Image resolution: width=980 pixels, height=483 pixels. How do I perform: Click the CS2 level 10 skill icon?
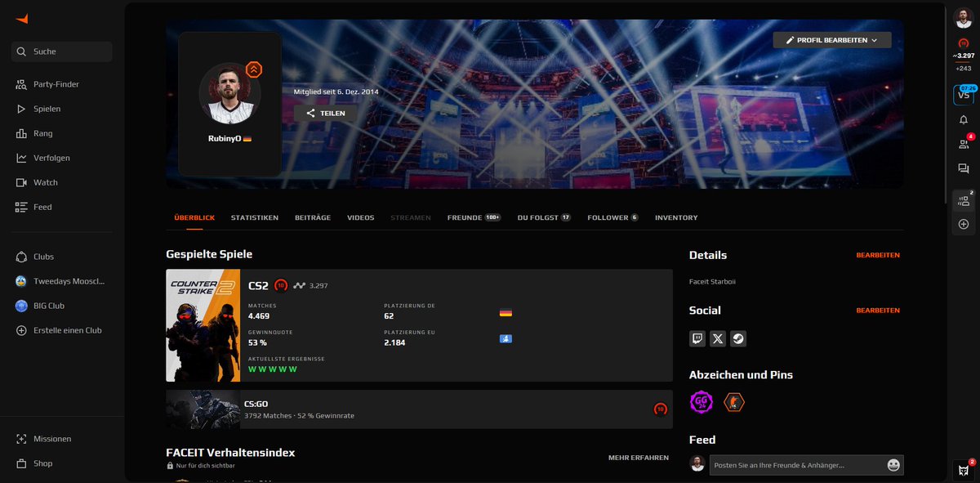tap(281, 285)
